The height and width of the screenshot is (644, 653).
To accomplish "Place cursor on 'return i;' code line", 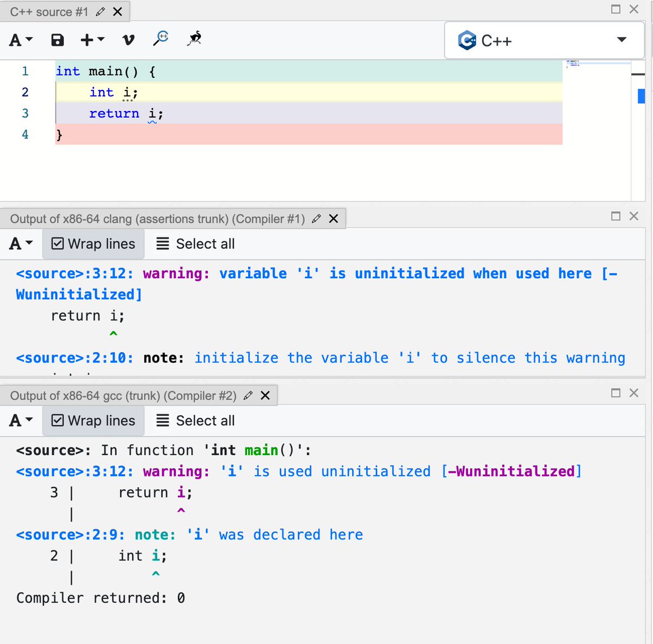I will tap(309, 113).
